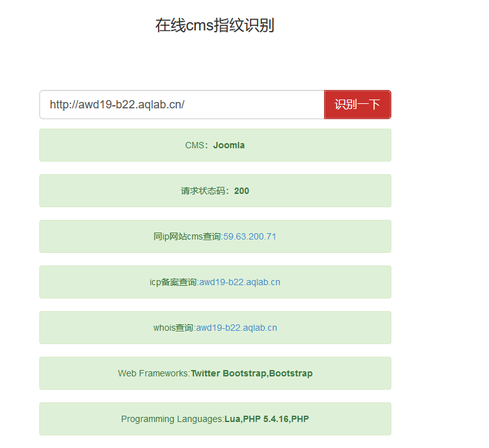Screen dimensions: 489x448
Task: Open the 59.63.200.71 same-IP link
Action: point(250,236)
